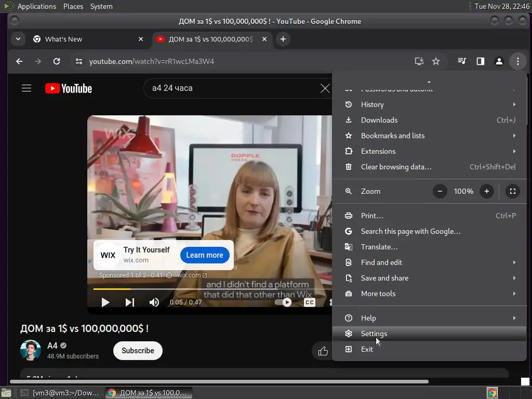This screenshot has height=399, width=532.
Task: Click the Chrome tray icon in the panel
Action: [x=492, y=393]
